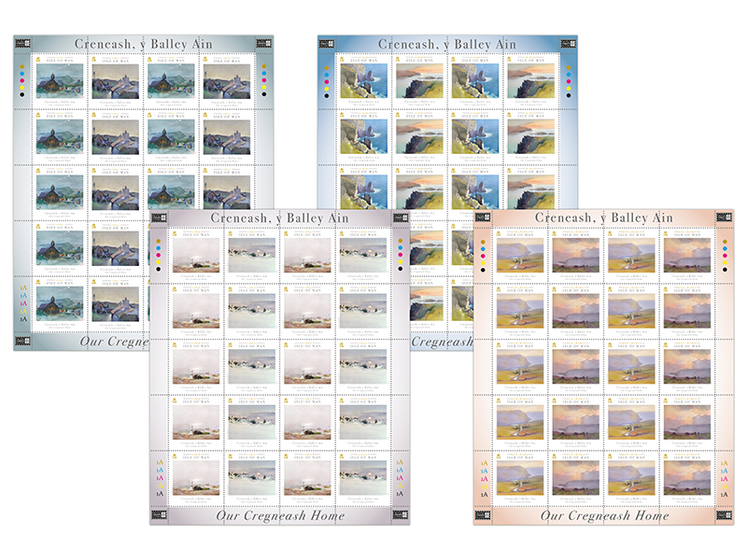Select the top-right corner code mark of lilac sheet
This screenshot has height=560, width=747.
[401, 218]
